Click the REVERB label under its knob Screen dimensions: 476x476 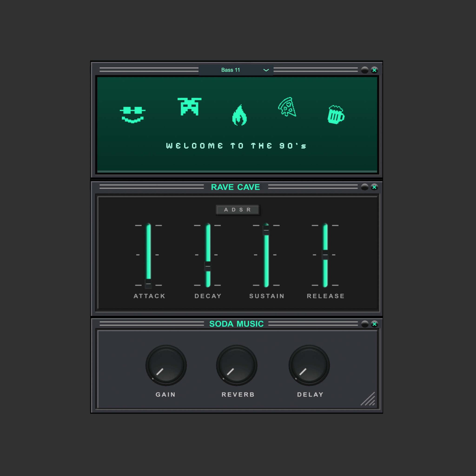click(238, 394)
